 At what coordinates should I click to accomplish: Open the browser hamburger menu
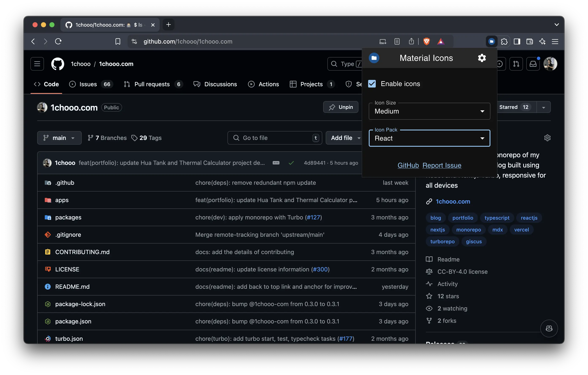tap(555, 42)
